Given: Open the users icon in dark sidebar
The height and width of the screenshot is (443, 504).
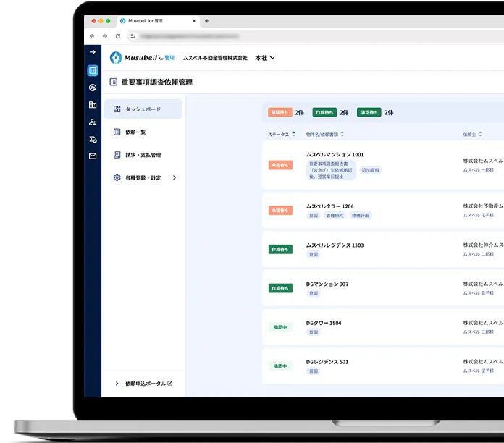Looking at the screenshot, I should point(93,122).
